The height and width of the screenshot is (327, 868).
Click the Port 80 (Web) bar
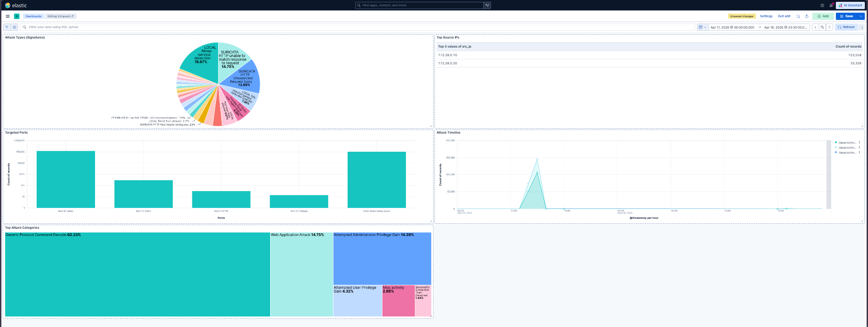[66, 179]
